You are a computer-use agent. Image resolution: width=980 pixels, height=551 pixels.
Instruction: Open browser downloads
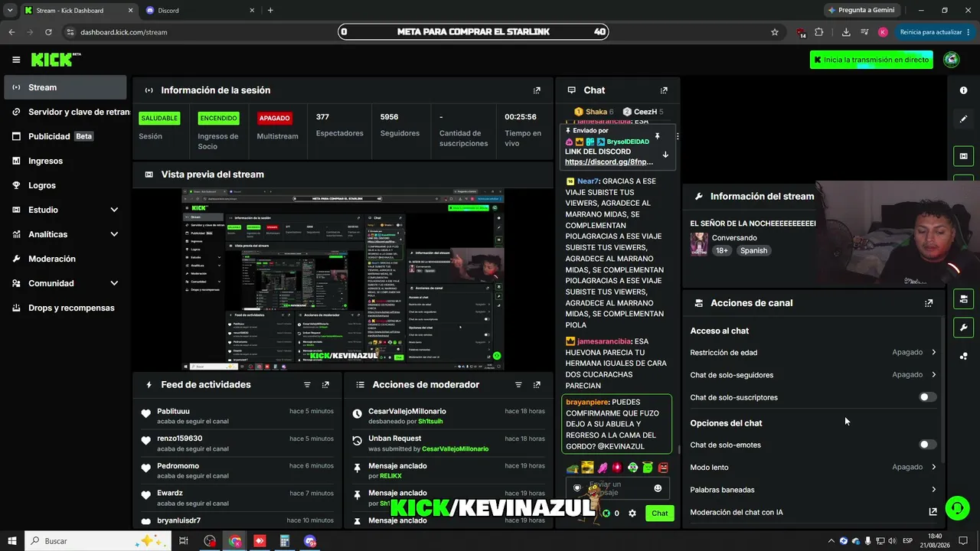846,32
